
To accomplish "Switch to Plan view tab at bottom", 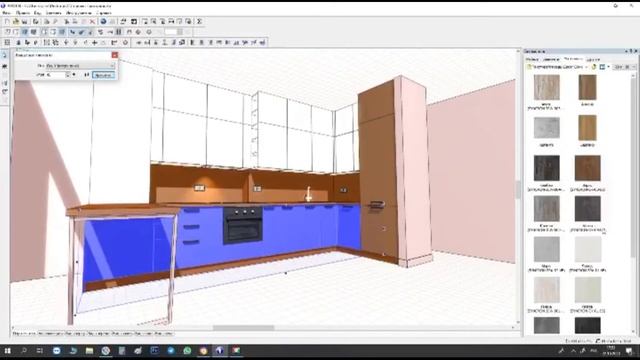I will (76, 333).
